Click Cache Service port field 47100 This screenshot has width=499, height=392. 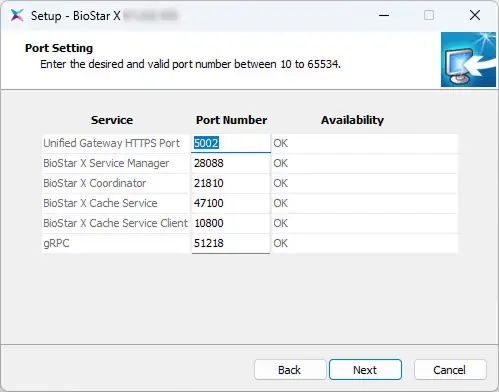click(x=231, y=203)
